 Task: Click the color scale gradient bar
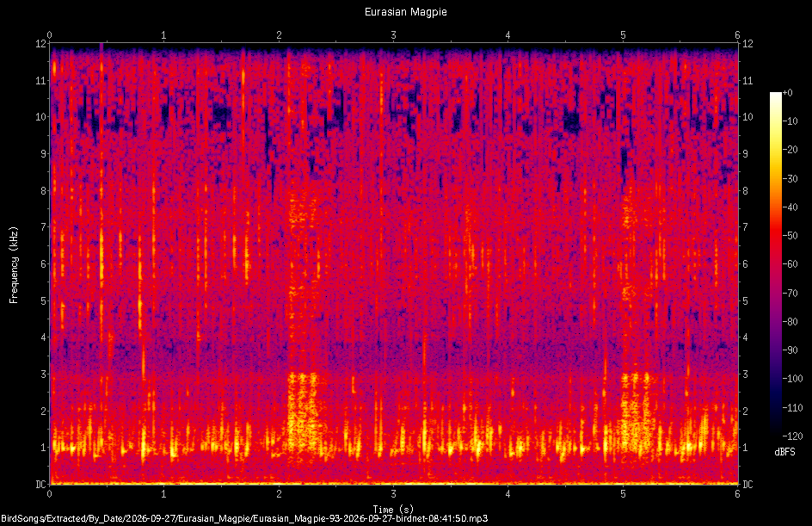point(775,263)
